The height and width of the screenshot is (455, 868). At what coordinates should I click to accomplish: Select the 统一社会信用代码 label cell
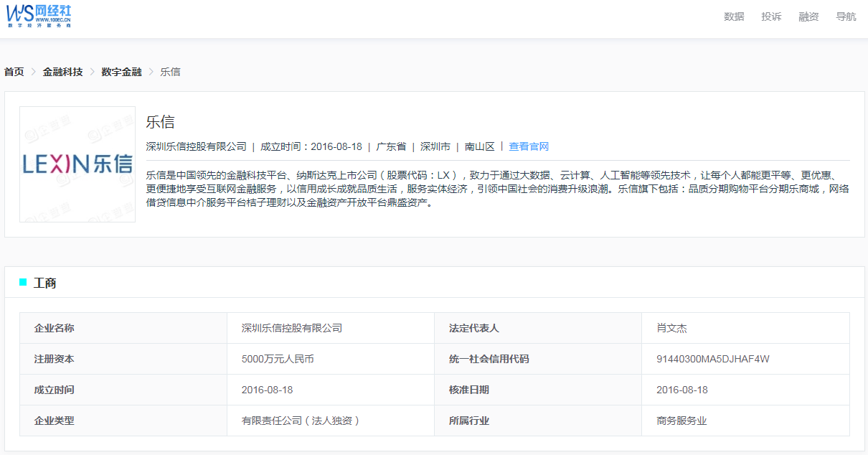pos(538,359)
